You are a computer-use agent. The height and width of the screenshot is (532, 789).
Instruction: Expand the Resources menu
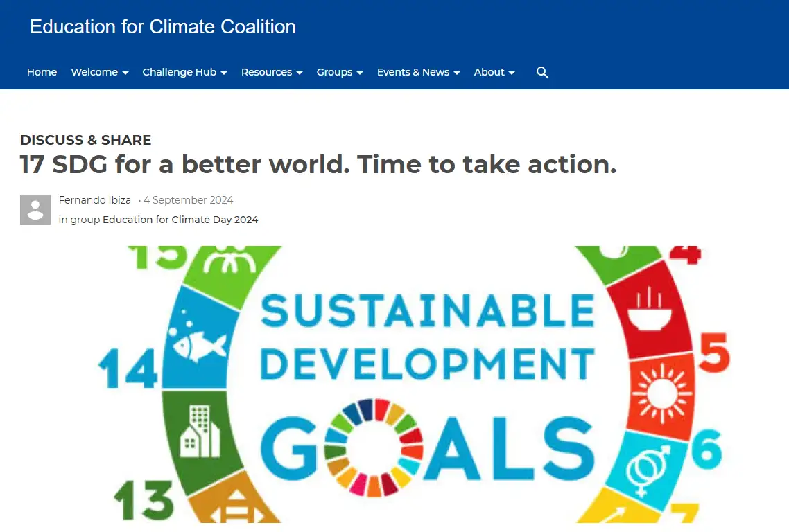pos(272,72)
